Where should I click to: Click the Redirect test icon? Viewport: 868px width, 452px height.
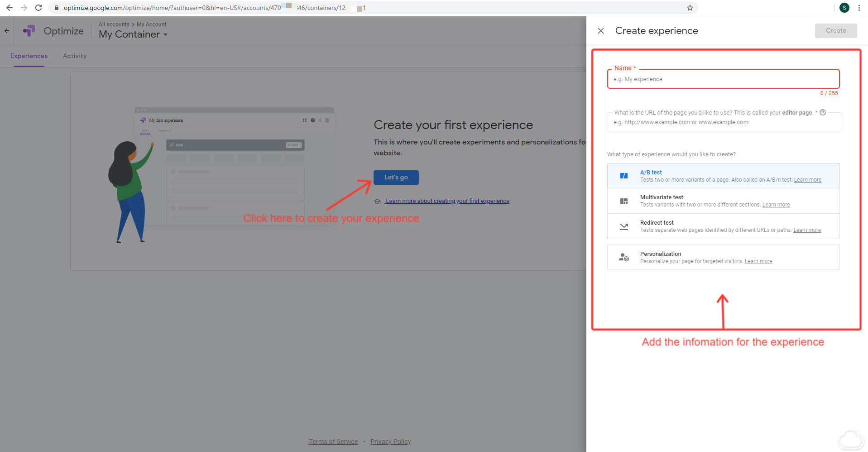pos(623,226)
